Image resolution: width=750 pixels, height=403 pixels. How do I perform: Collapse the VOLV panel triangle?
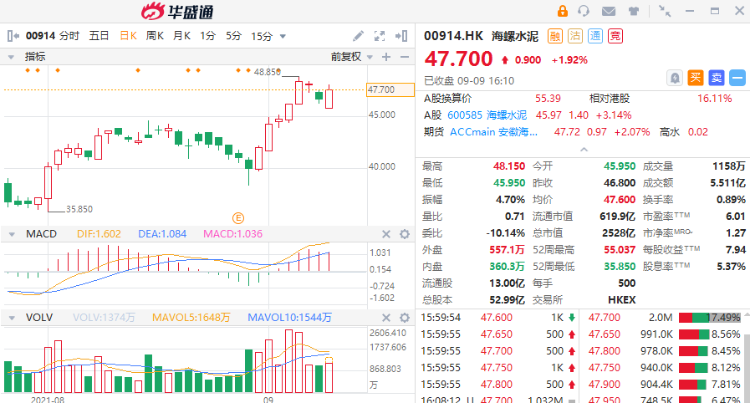(11, 317)
